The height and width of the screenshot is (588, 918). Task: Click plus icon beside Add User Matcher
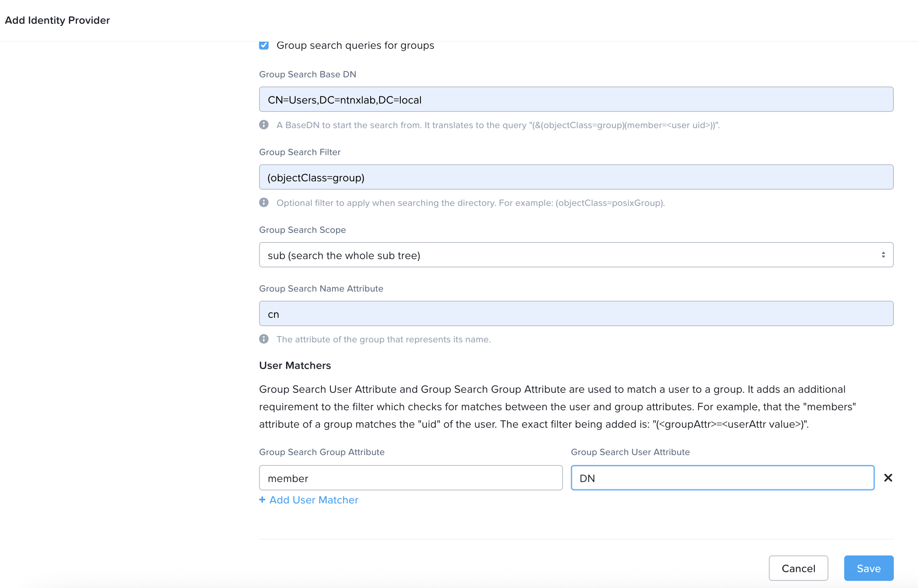tap(262, 500)
